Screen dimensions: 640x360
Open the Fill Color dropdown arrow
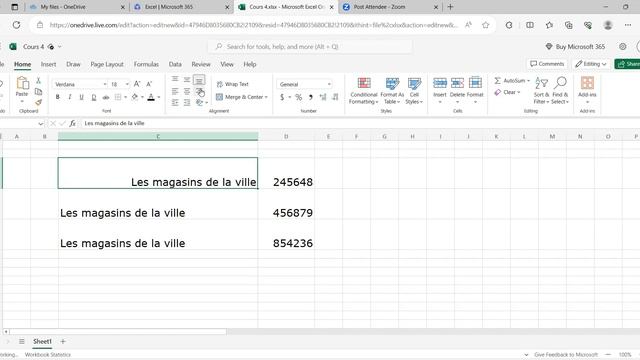[142, 97]
